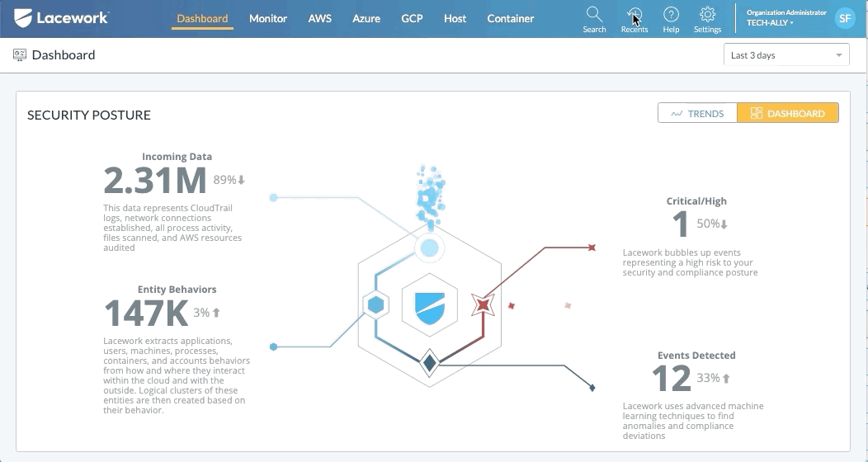Switch to the TRENDS view
This screenshot has width=868, height=462.
(697, 114)
